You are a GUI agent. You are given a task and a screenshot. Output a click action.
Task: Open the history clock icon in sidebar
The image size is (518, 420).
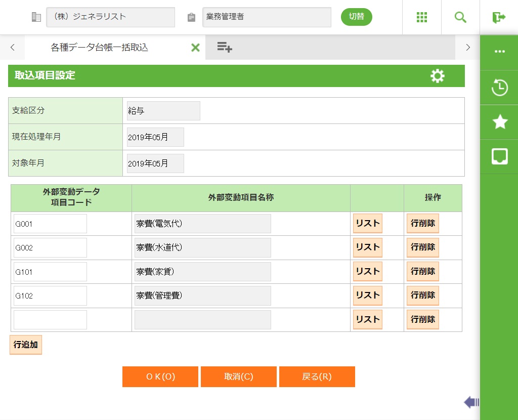click(x=499, y=88)
